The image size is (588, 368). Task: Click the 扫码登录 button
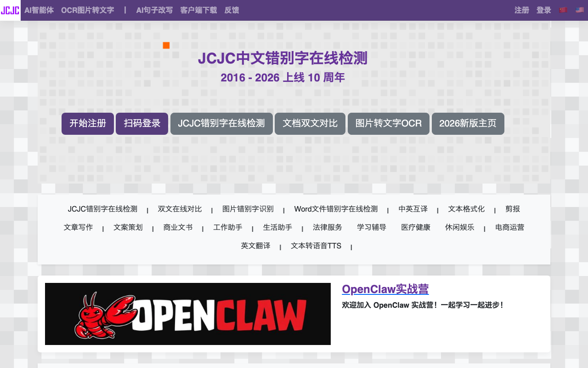pyautogui.click(x=142, y=124)
